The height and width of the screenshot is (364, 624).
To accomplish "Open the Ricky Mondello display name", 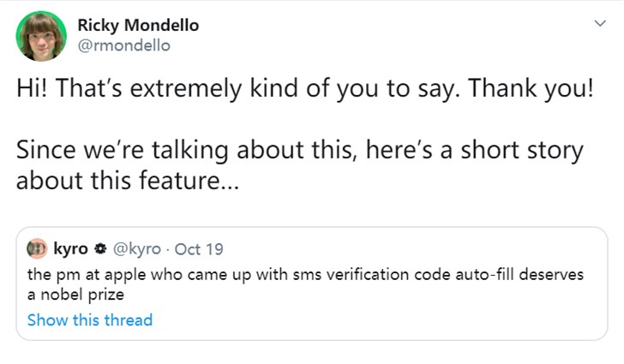I will click(138, 25).
